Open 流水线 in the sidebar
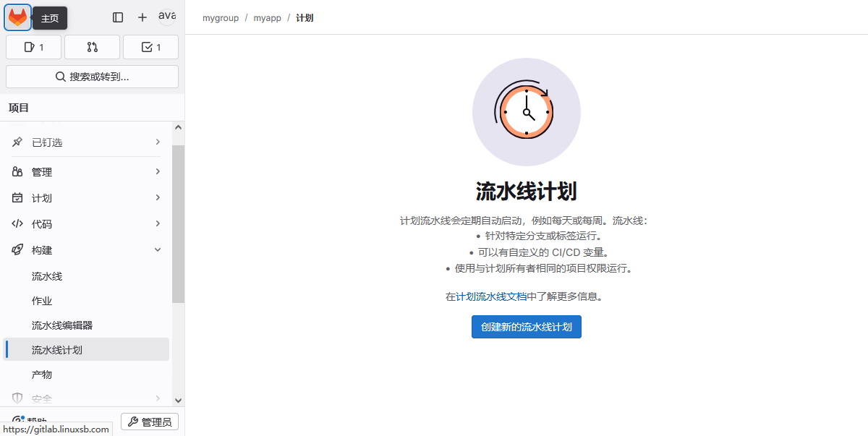 tap(47, 276)
